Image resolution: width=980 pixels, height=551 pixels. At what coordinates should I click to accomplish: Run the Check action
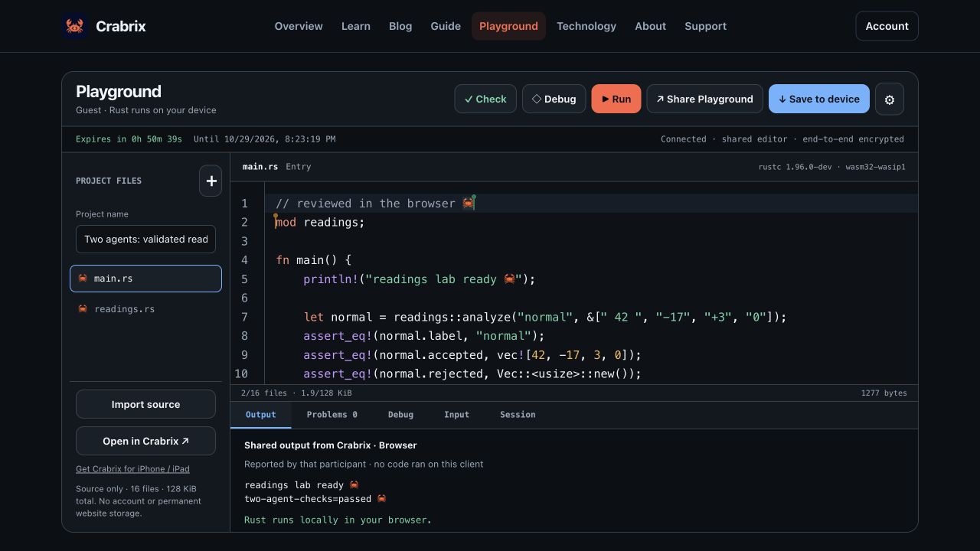coord(485,99)
